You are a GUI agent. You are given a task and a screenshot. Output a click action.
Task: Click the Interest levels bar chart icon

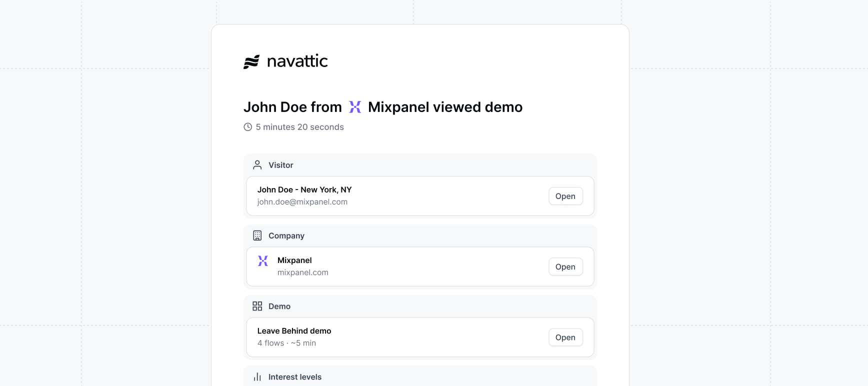(x=257, y=377)
